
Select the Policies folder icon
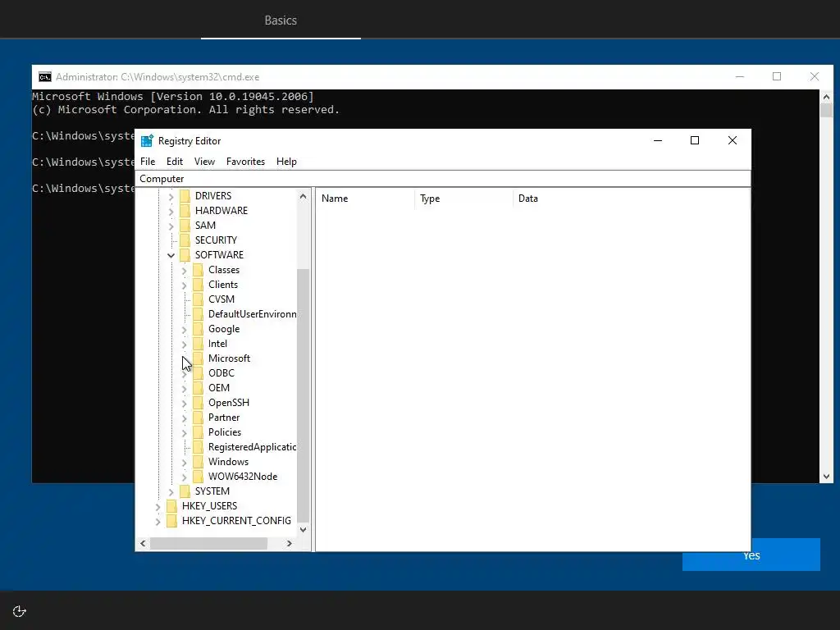click(x=199, y=431)
